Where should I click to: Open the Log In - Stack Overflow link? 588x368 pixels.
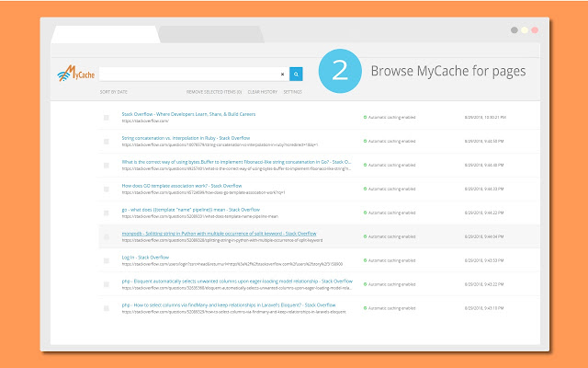pyautogui.click(x=145, y=258)
